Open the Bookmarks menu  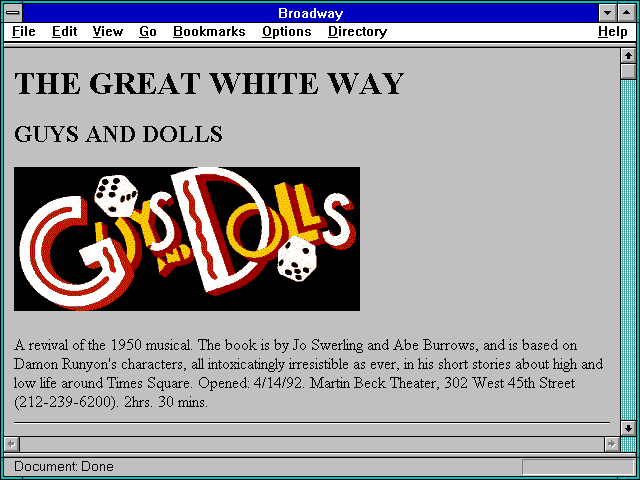[209, 32]
